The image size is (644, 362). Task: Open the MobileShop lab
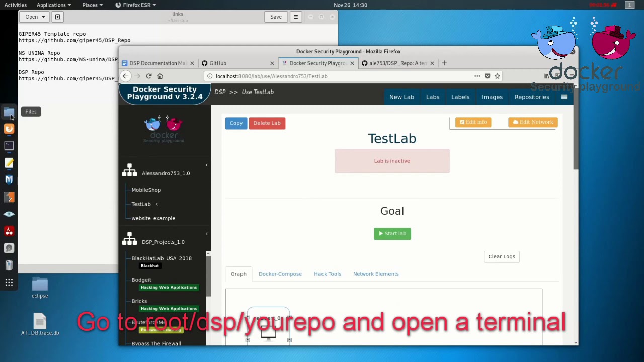click(x=146, y=190)
